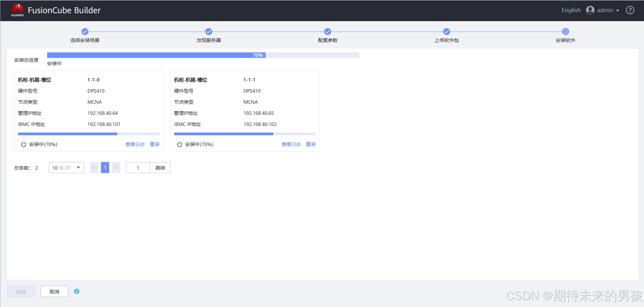Click the progress bar of node 1-1-1
Image resolution: width=644 pixels, height=307 pixels.
pos(245,134)
